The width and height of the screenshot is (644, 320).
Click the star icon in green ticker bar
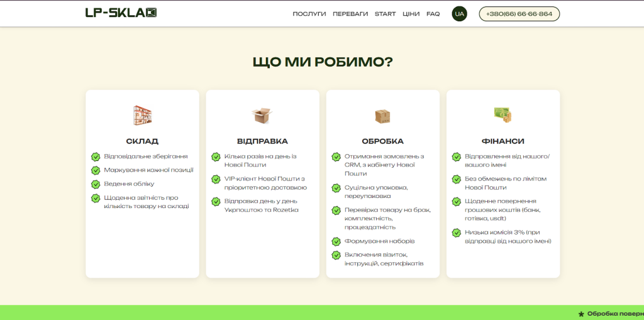tap(581, 313)
